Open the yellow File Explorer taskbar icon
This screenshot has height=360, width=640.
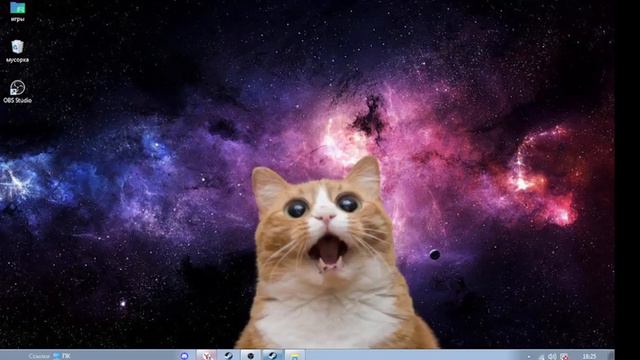(x=295, y=356)
